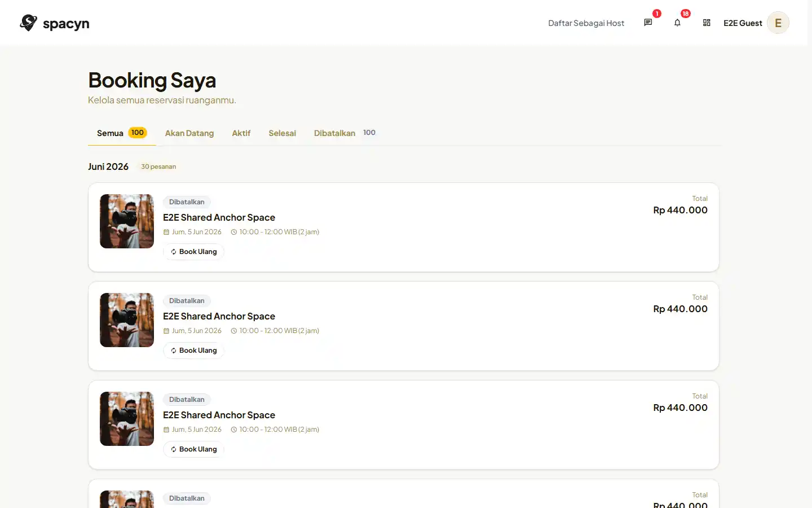
Task: Click second card's Rp 440.000 total
Action: coord(680,309)
